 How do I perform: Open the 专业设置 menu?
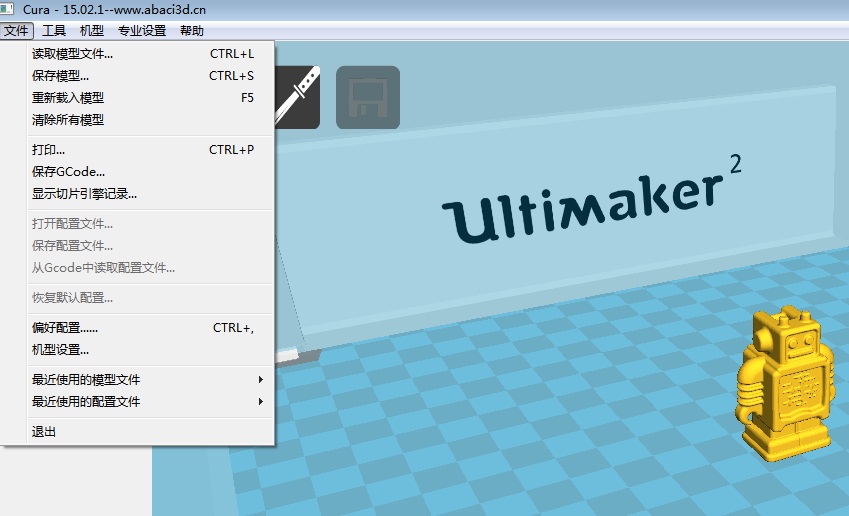click(142, 31)
